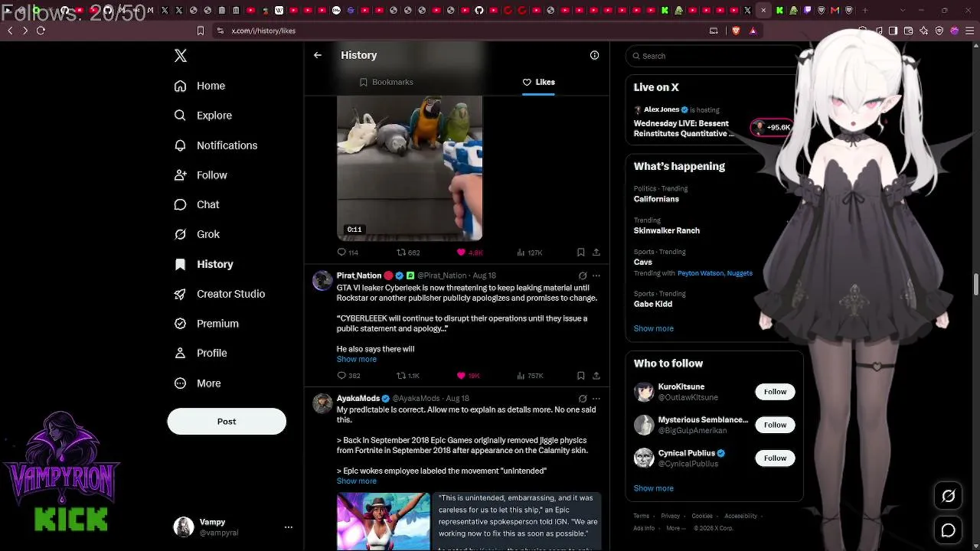Unlike the parrot video post (4.8K)

(470, 253)
